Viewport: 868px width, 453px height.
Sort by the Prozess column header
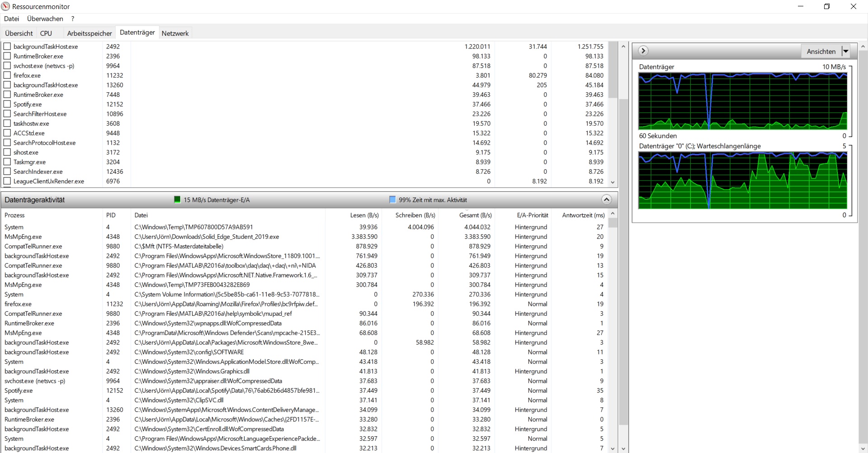coord(52,215)
